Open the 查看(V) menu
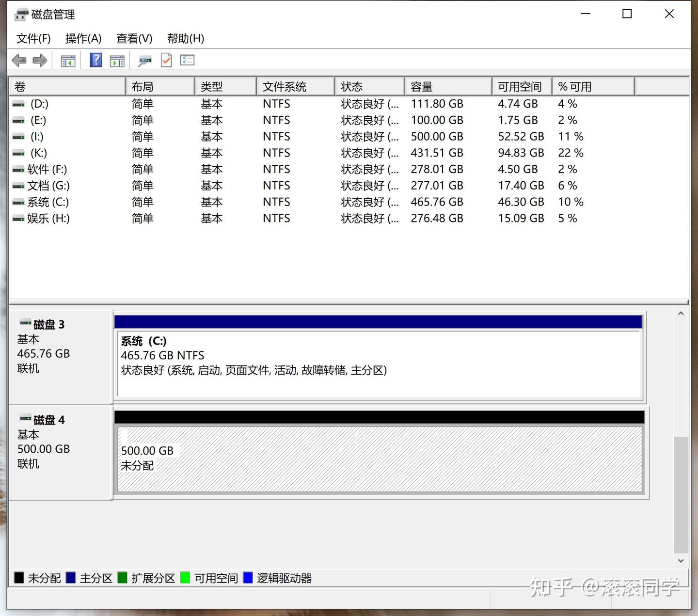 pos(134,39)
